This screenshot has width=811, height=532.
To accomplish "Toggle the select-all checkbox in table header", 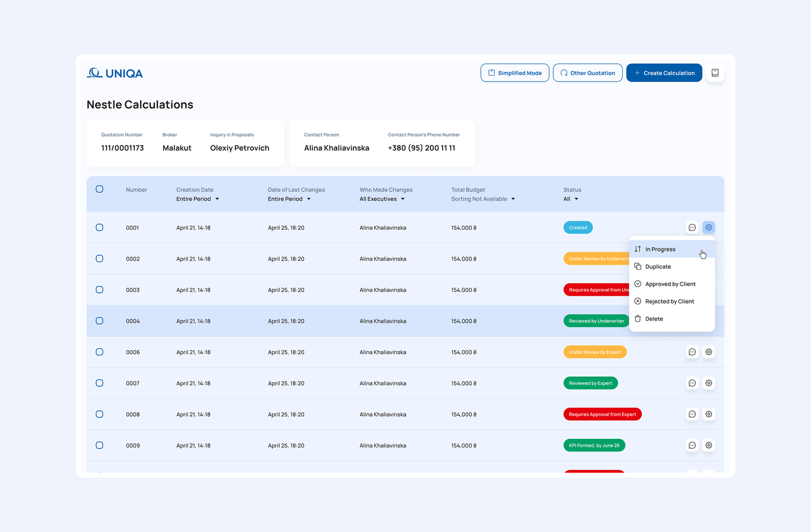I will [100, 189].
